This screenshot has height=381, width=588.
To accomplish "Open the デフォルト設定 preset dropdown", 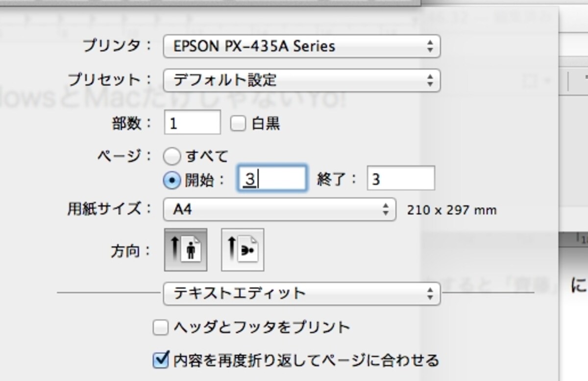I will (302, 80).
